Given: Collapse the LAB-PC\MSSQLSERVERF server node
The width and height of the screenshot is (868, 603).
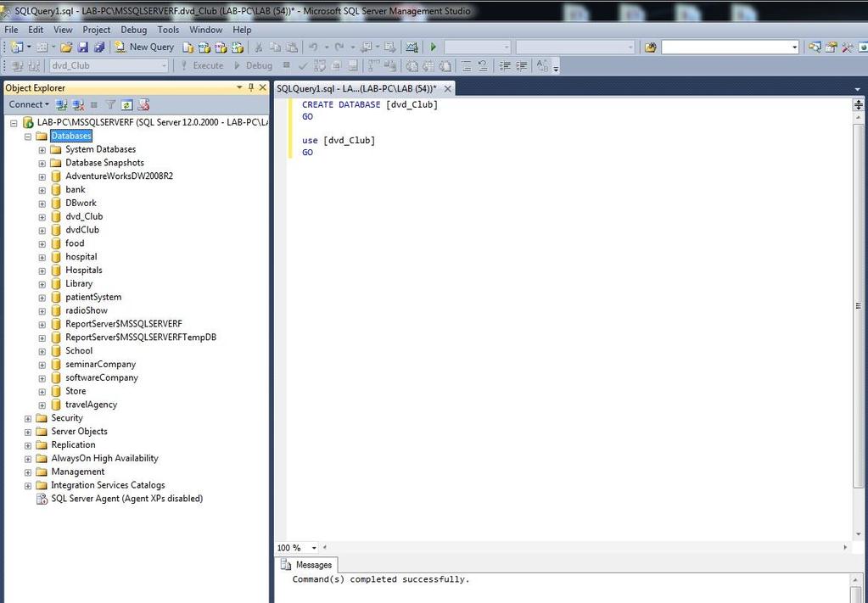Looking at the screenshot, I should pyautogui.click(x=14, y=123).
